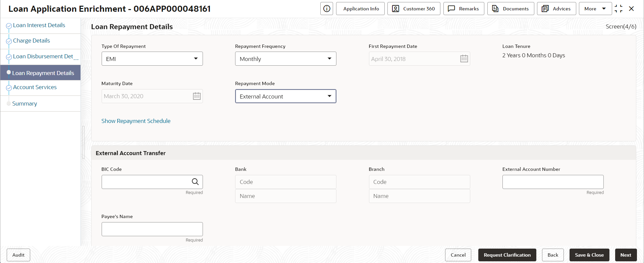The height and width of the screenshot is (263, 644).
Task: Open the Maturity Date calendar icon
Action: 197,96
